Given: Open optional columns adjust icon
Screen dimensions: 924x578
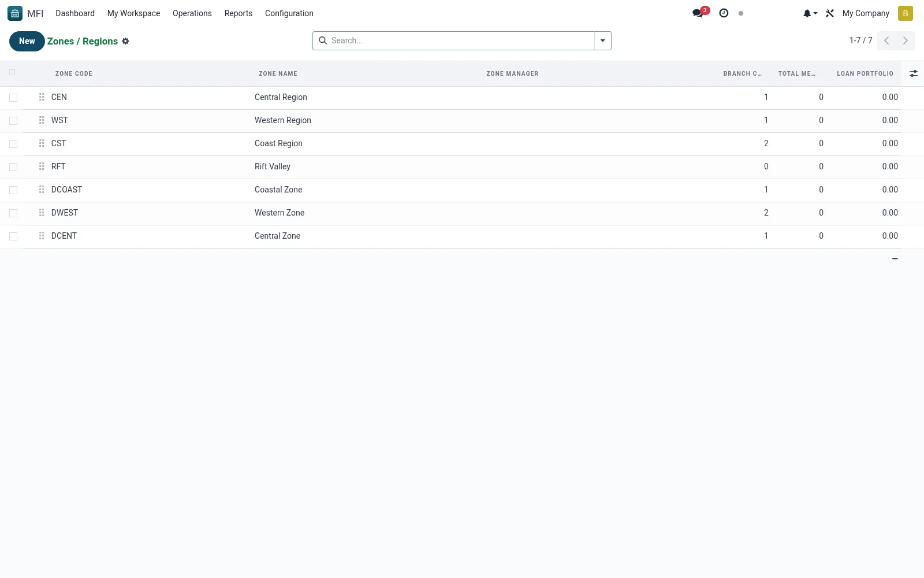Looking at the screenshot, I should [x=913, y=73].
